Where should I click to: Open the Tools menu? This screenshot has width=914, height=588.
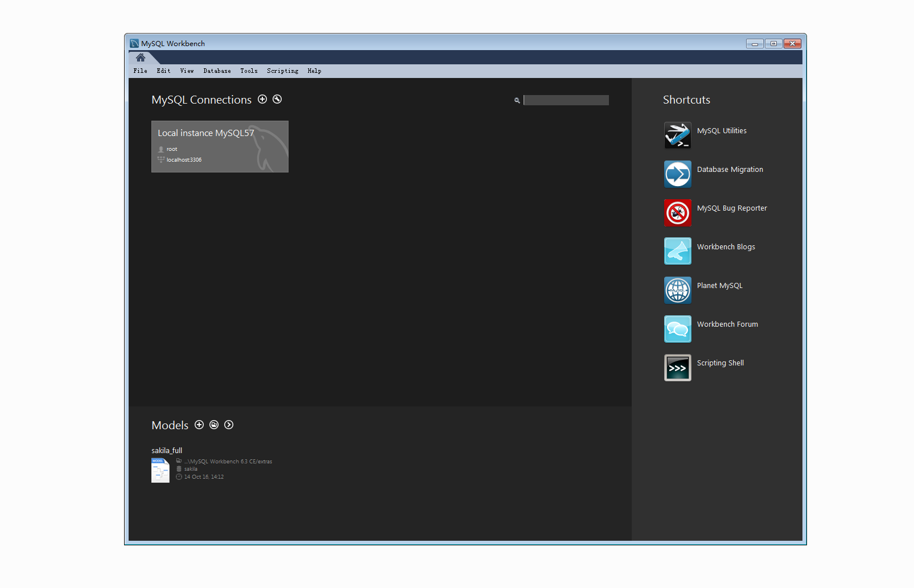(249, 71)
